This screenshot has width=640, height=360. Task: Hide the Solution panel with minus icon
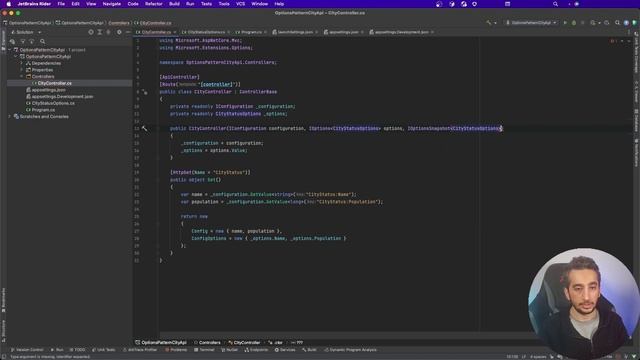(x=128, y=32)
